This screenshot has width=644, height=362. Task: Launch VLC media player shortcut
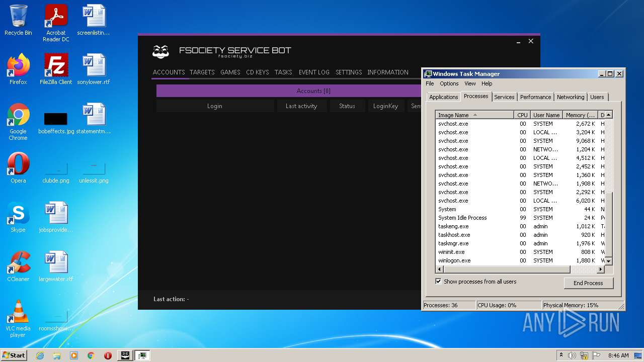(x=18, y=319)
